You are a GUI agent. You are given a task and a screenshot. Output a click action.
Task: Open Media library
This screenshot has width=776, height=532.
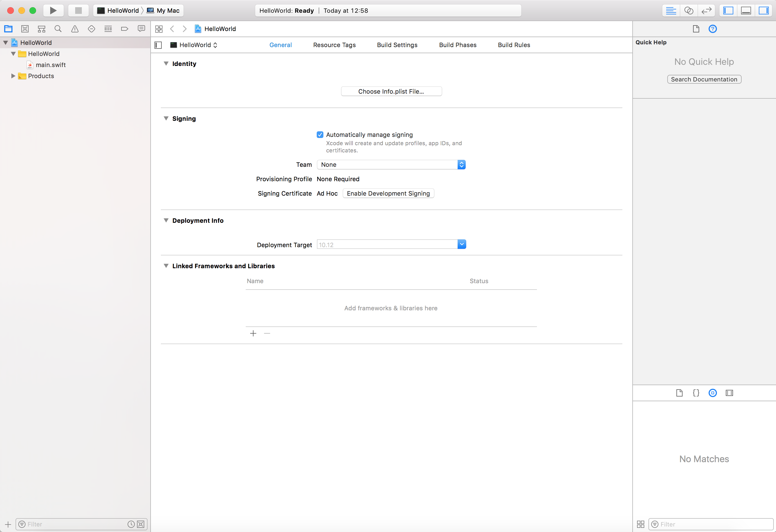(729, 393)
